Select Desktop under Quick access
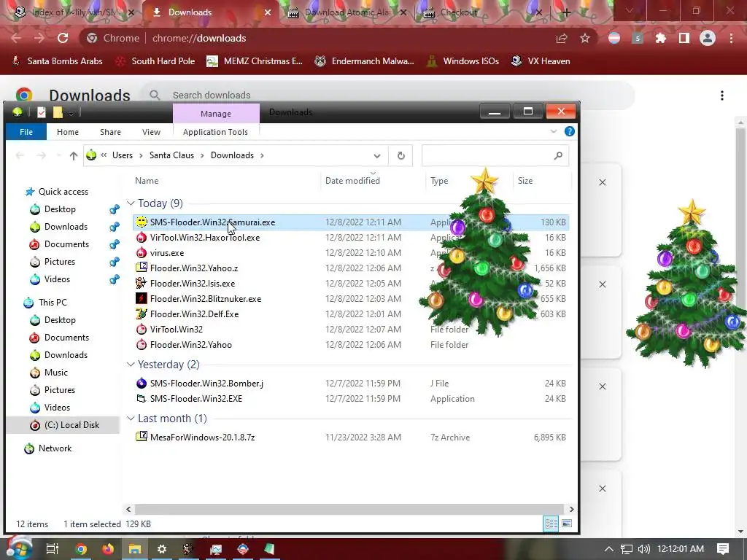Image resolution: width=747 pixels, height=560 pixels. pyautogui.click(x=60, y=209)
